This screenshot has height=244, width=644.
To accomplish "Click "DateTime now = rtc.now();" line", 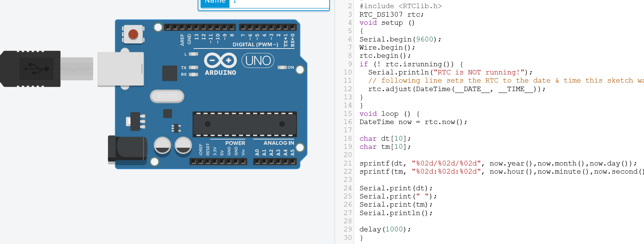I will [x=413, y=122].
